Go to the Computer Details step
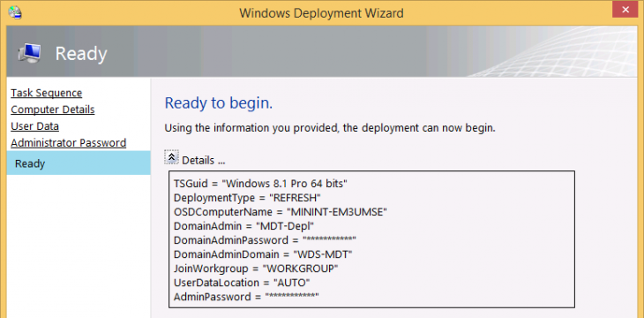Viewport: 644px width, 318px height. click(x=53, y=110)
